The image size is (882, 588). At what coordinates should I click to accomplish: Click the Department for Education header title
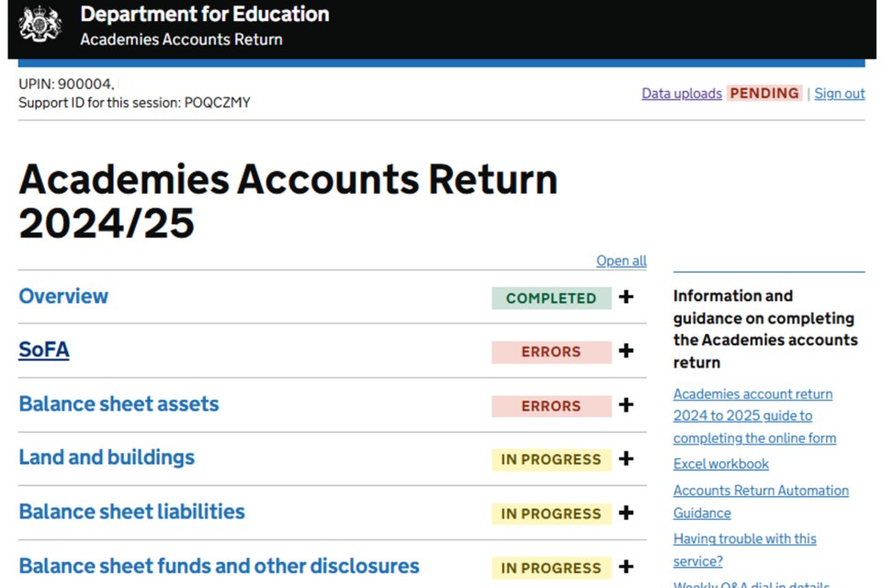pos(204,15)
